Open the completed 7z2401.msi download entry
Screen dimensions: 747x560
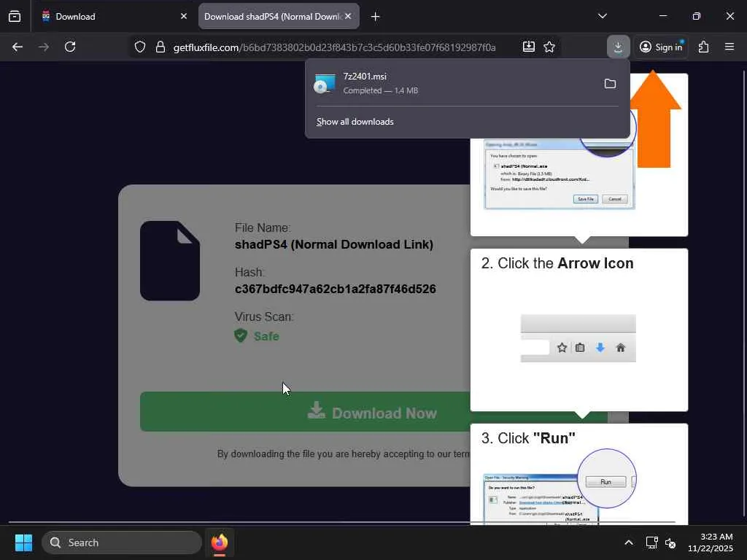(x=452, y=83)
